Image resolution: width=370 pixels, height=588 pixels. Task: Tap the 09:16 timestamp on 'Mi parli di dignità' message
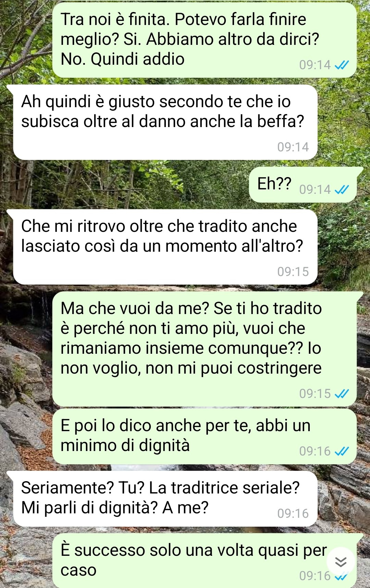pyautogui.click(x=293, y=513)
